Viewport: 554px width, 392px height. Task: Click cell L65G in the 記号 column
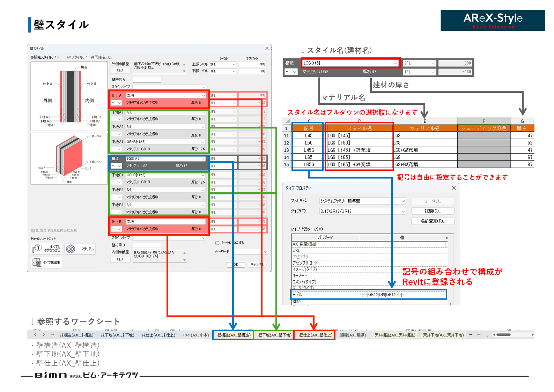pyautogui.click(x=309, y=164)
